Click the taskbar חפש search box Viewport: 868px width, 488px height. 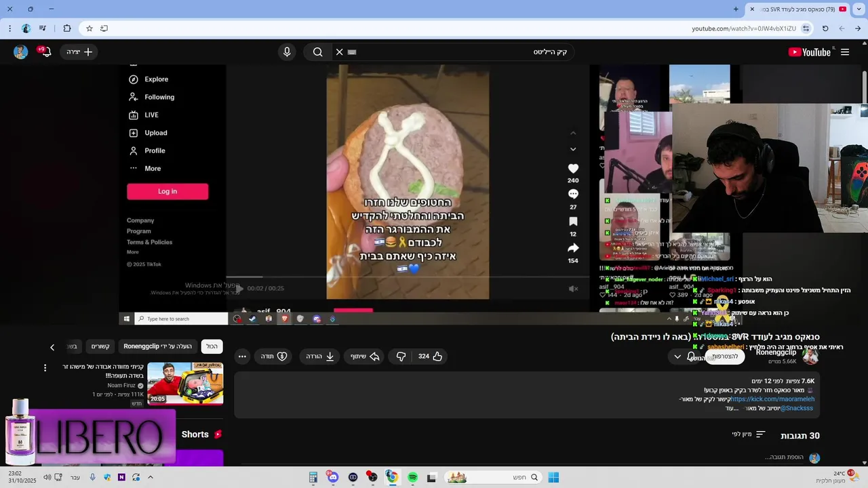coord(494,477)
